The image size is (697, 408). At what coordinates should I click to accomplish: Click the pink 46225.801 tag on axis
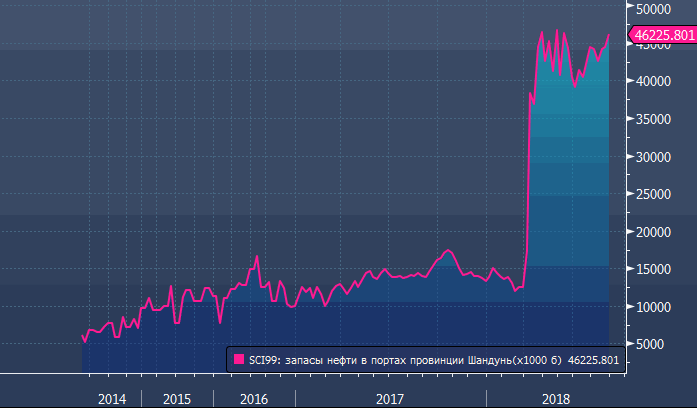pos(663,36)
